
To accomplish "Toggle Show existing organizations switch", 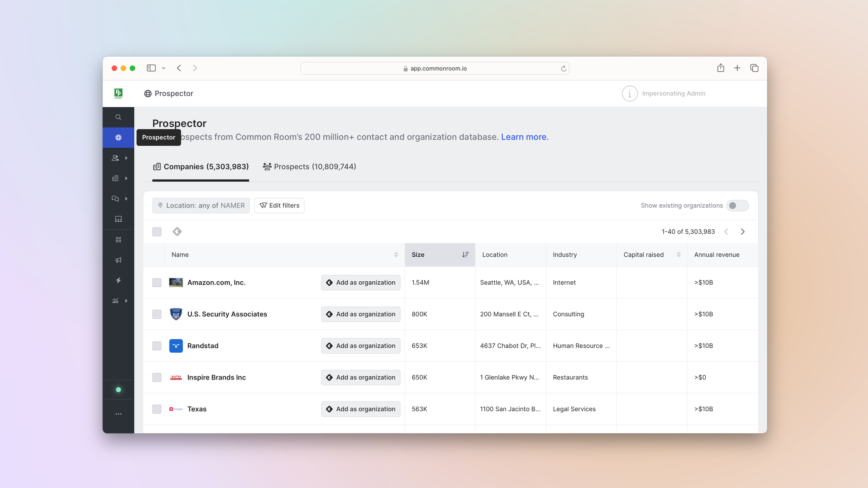I will coord(737,205).
